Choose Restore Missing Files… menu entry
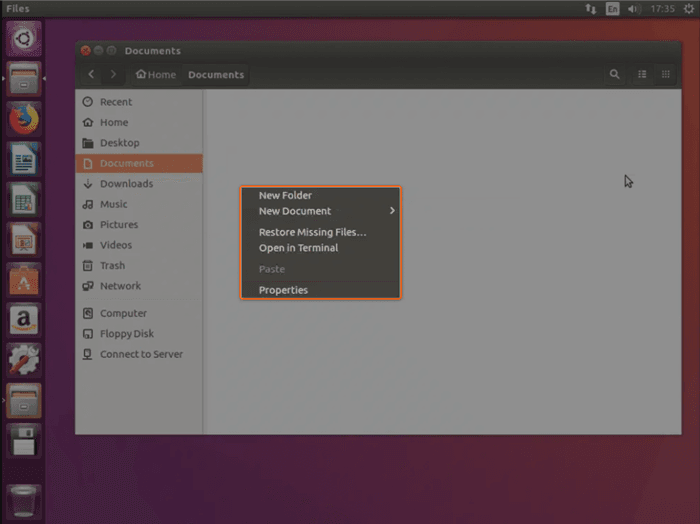700x524 pixels. tap(321, 232)
